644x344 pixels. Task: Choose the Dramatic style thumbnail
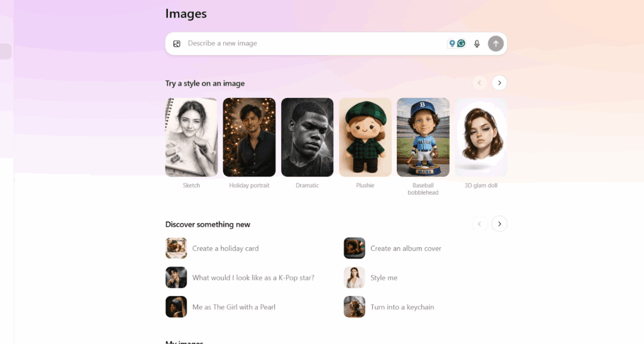(307, 137)
